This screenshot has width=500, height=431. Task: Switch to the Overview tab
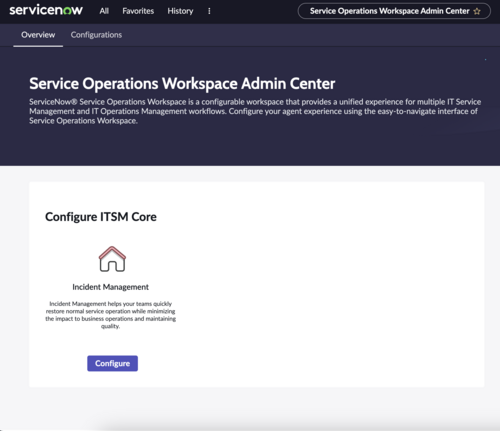(x=38, y=35)
